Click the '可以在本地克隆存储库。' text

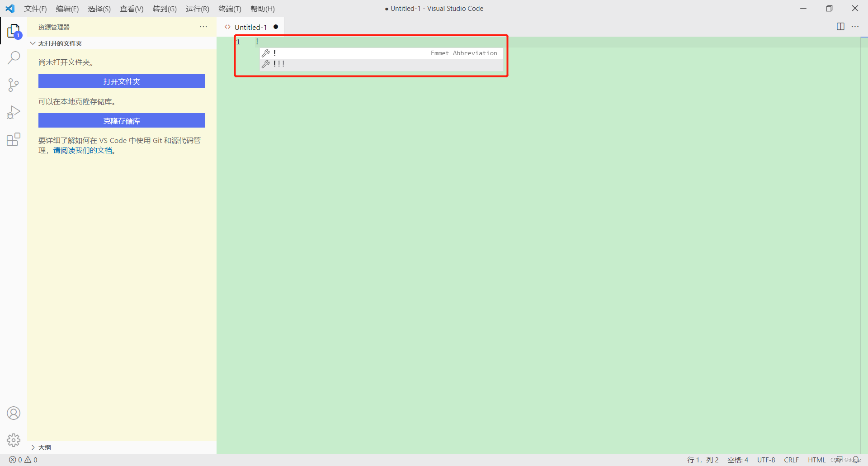(x=77, y=101)
